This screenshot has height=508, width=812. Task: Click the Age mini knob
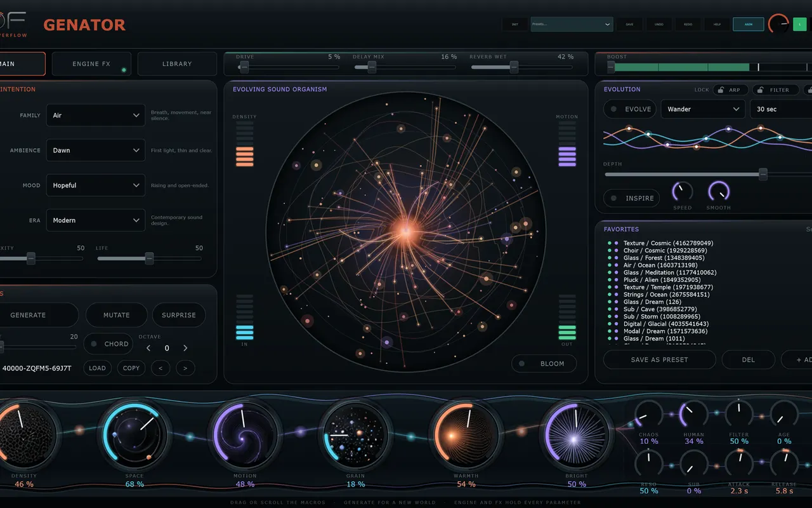(783, 415)
